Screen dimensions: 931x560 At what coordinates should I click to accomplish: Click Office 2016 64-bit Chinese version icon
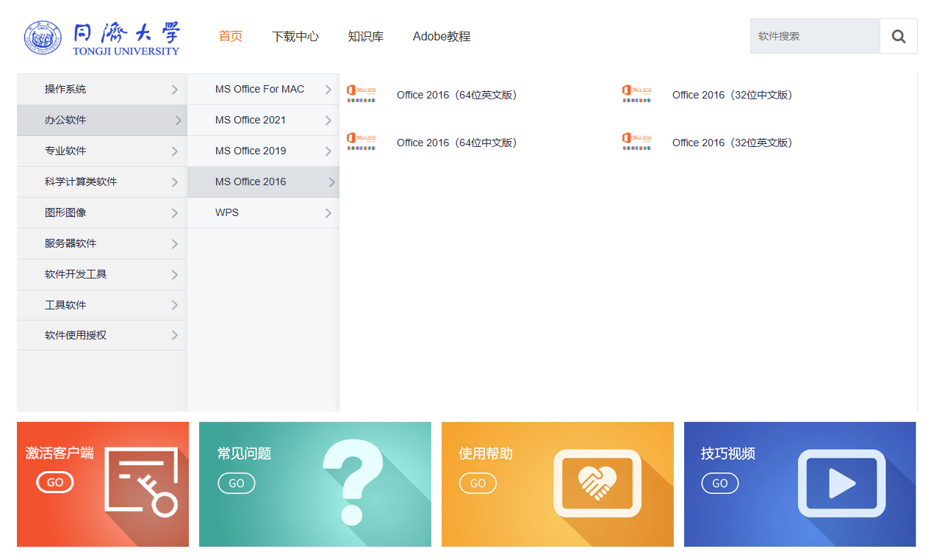tap(361, 142)
